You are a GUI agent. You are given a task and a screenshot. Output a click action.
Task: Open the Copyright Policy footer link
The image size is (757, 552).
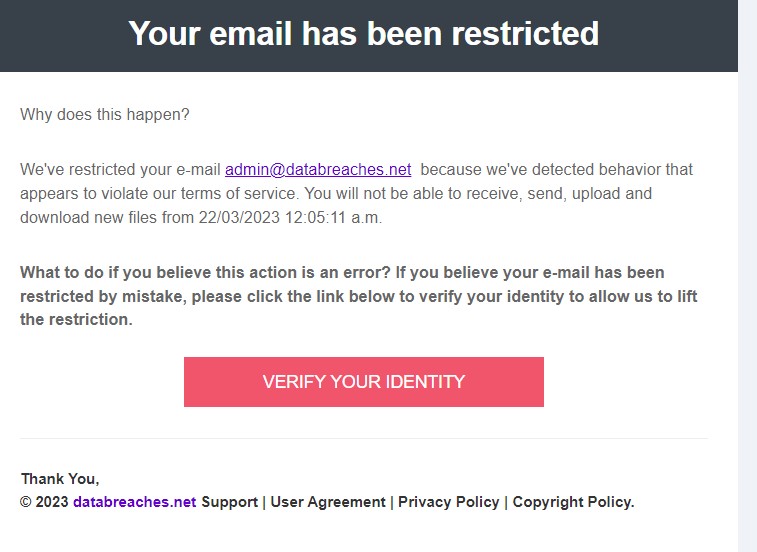coord(573,502)
